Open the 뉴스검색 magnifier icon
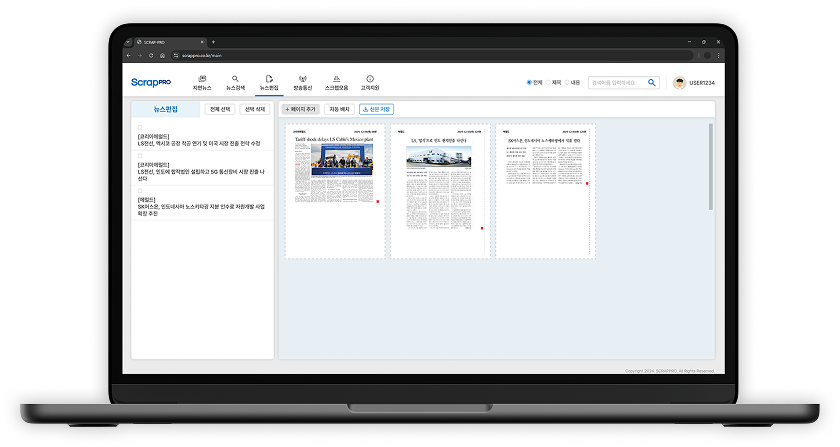The height and width of the screenshot is (447, 840). [235, 78]
